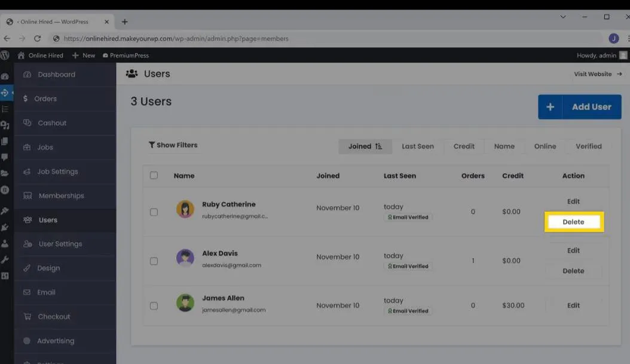
Task: Open Memberships in the sidebar menu
Action: pos(61,195)
